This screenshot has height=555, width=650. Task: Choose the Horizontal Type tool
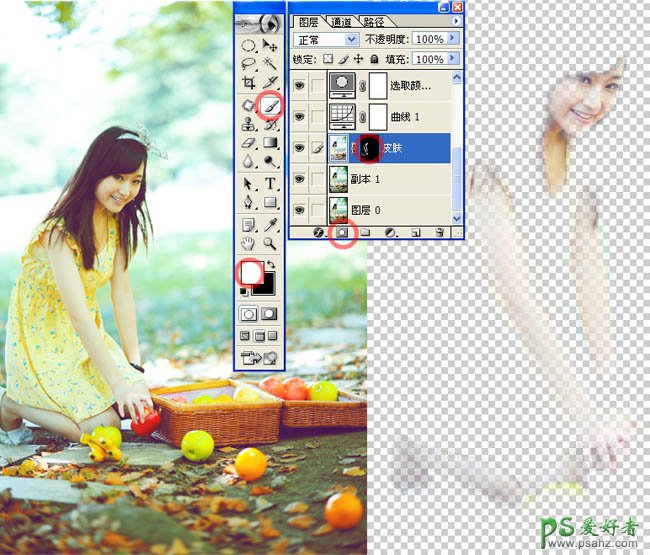[x=270, y=184]
